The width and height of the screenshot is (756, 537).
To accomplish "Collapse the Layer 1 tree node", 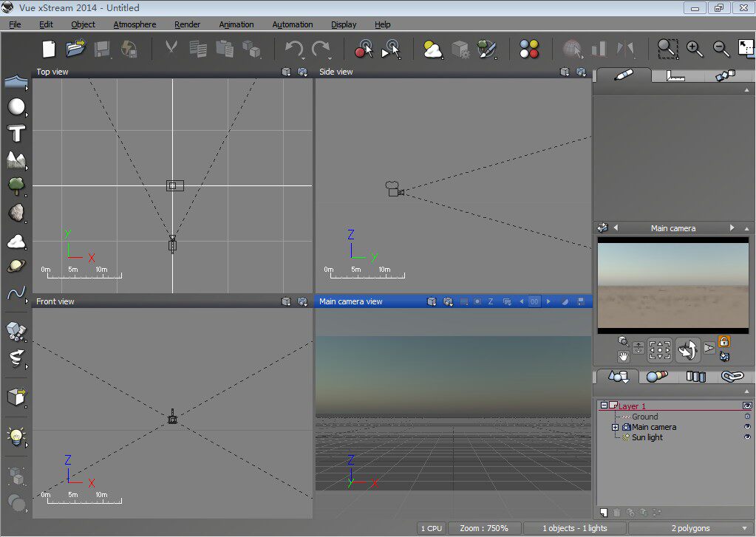I will pyautogui.click(x=604, y=406).
